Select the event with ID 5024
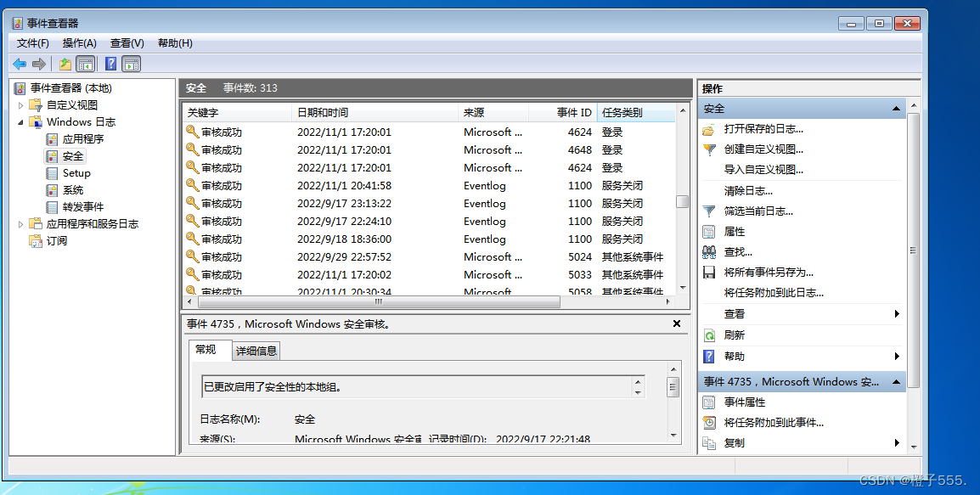Screen dimensions: 980x495 coord(430,257)
